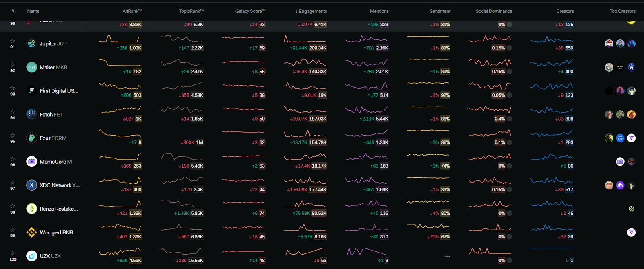Click the Sentiment column header
The image size is (644, 269).
tap(440, 11)
